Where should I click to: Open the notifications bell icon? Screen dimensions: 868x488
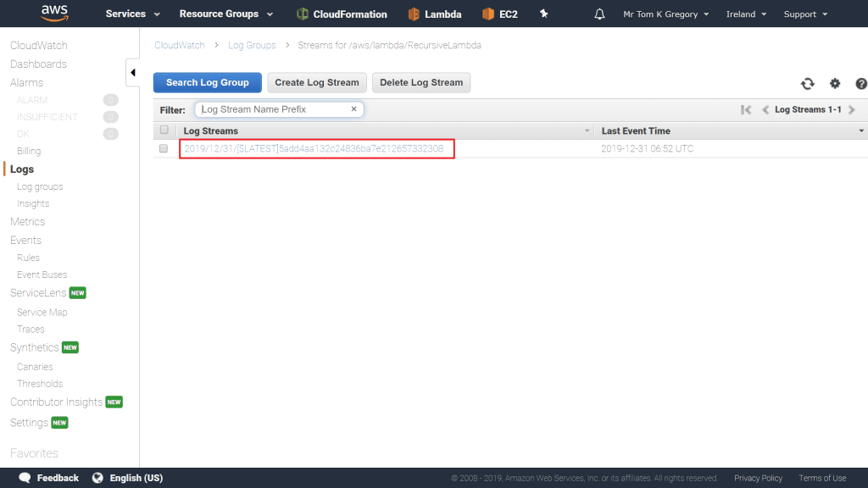pyautogui.click(x=600, y=14)
